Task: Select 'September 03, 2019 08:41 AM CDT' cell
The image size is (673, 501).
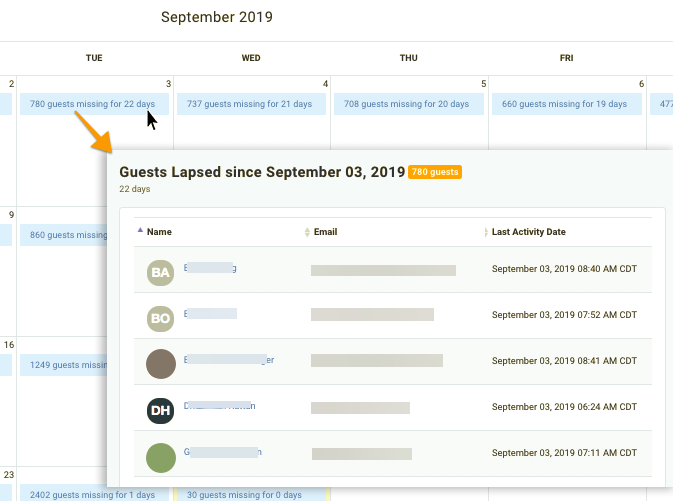Action: 564,361
